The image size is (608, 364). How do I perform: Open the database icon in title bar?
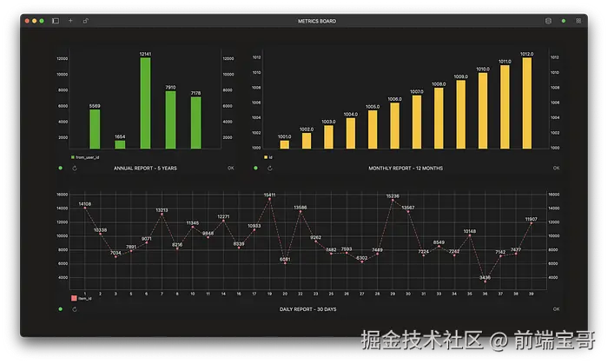tap(548, 21)
